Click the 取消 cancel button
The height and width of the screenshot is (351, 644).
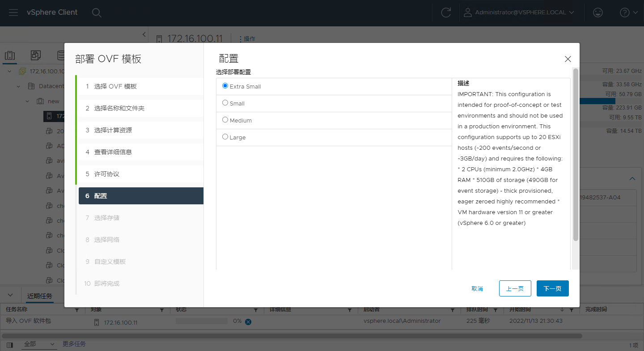(x=477, y=288)
